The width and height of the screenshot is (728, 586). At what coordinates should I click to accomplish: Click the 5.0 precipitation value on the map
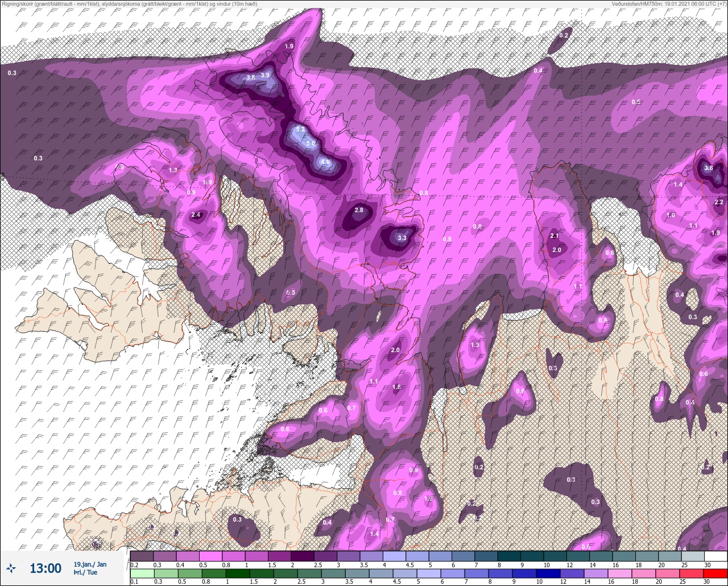point(311,144)
